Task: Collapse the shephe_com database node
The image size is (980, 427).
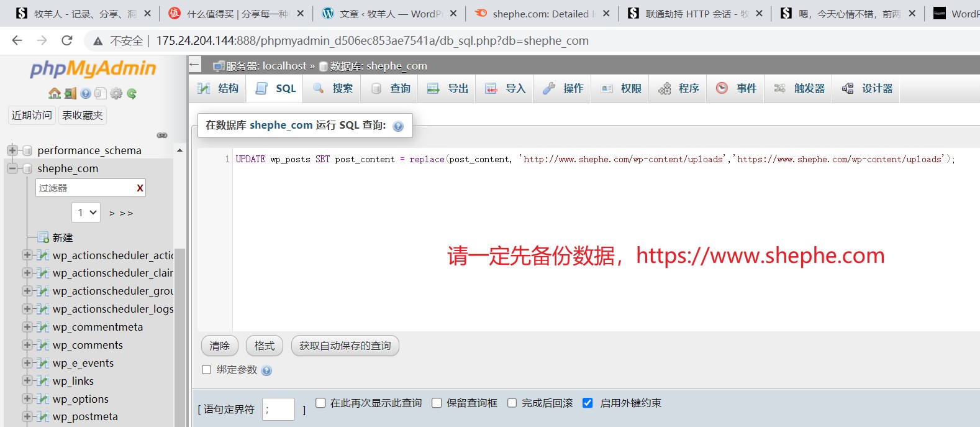Action: coord(12,168)
